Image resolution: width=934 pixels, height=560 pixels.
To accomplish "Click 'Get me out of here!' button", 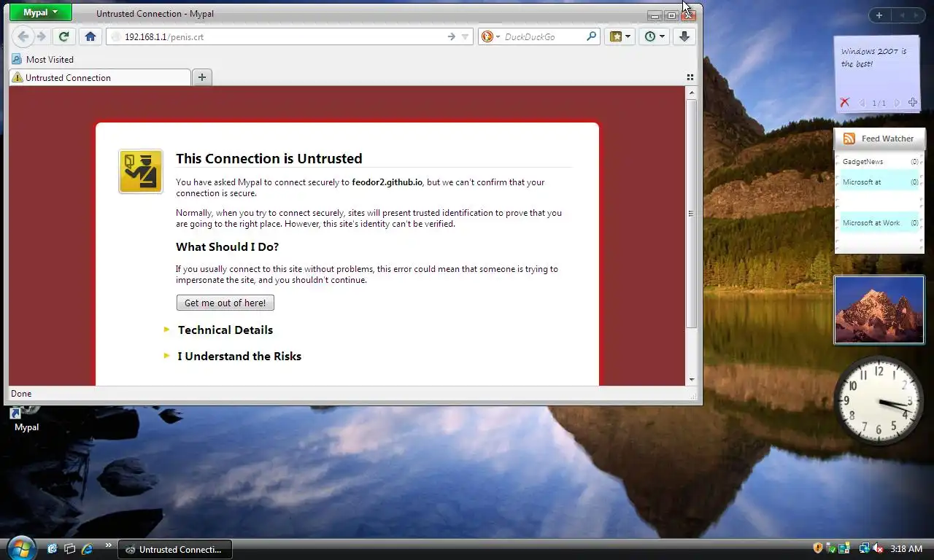I will pyautogui.click(x=225, y=303).
